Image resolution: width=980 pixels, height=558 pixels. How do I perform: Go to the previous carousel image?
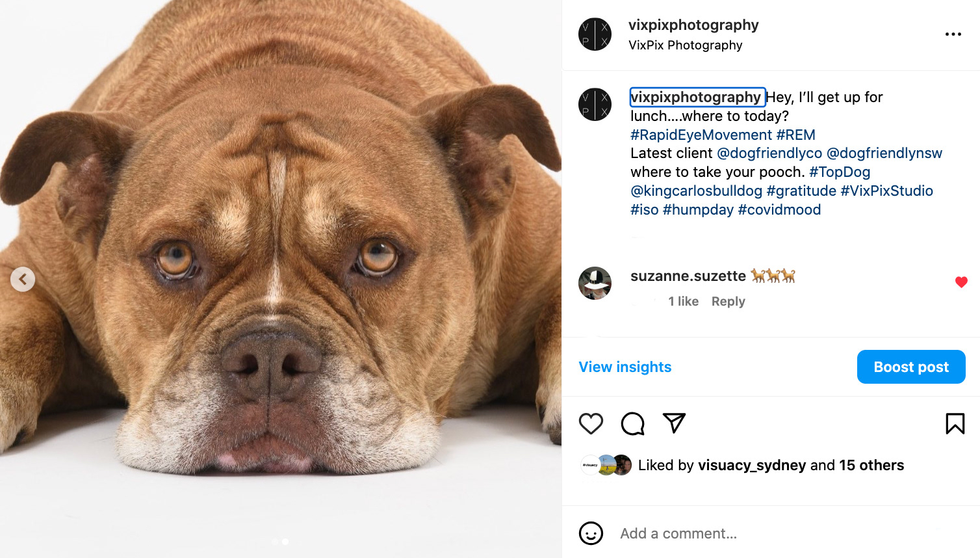pos(23,279)
